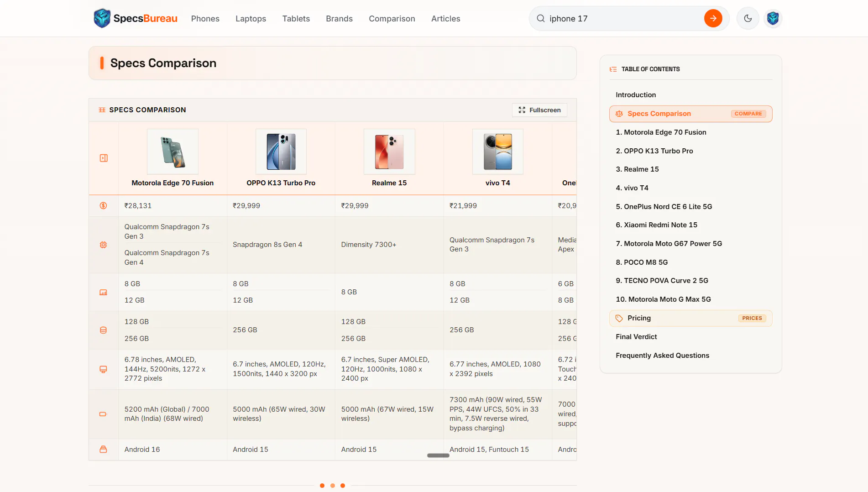Submit search with orange arrow button
Viewport: 868px width, 492px height.
click(x=713, y=18)
